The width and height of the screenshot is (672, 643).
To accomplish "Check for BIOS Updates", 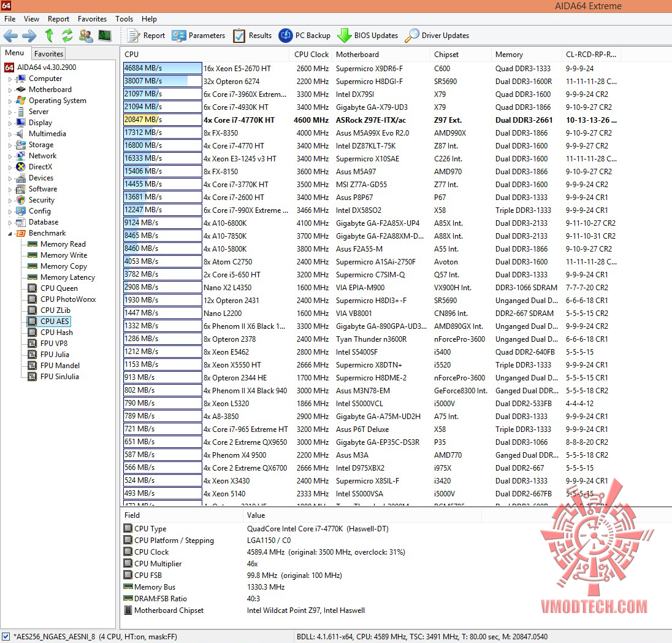I will coord(368,36).
